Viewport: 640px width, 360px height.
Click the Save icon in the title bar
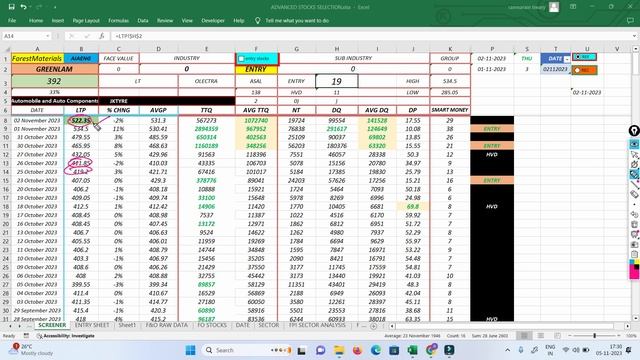[x=11, y=7]
